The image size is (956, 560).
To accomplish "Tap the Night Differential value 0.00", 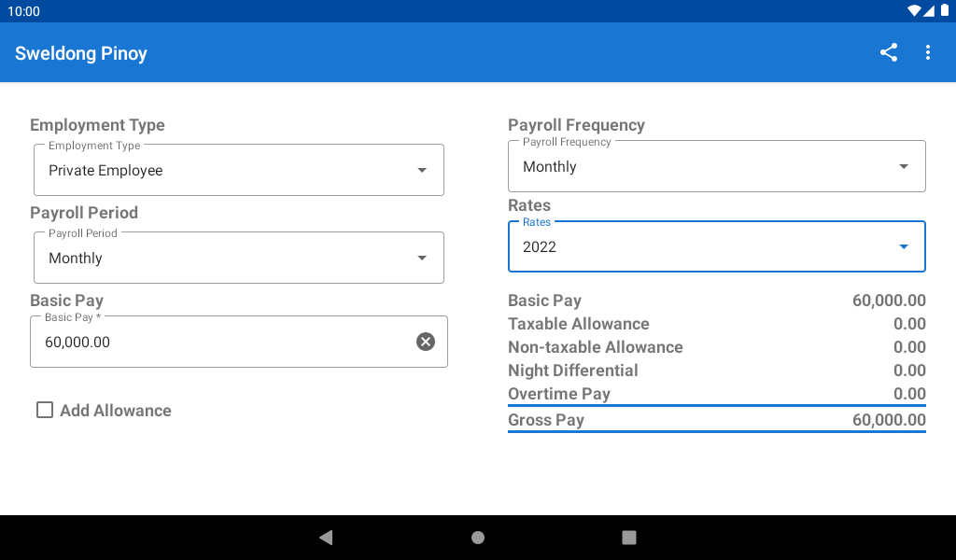I will click(909, 371).
